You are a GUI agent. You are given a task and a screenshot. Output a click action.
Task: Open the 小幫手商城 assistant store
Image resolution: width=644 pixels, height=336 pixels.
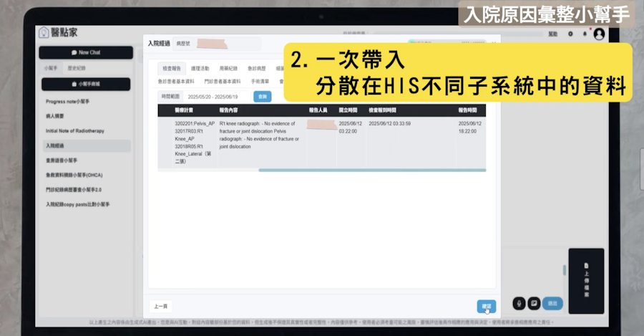coord(86,84)
